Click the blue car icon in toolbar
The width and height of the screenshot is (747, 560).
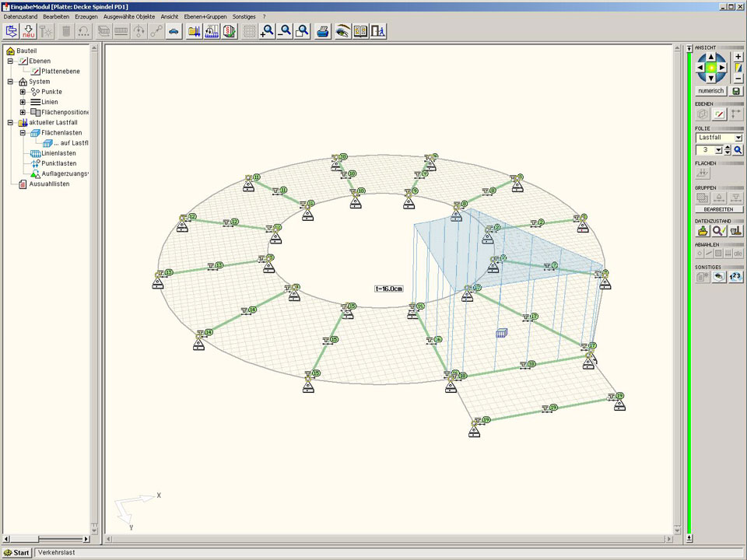click(x=174, y=31)
